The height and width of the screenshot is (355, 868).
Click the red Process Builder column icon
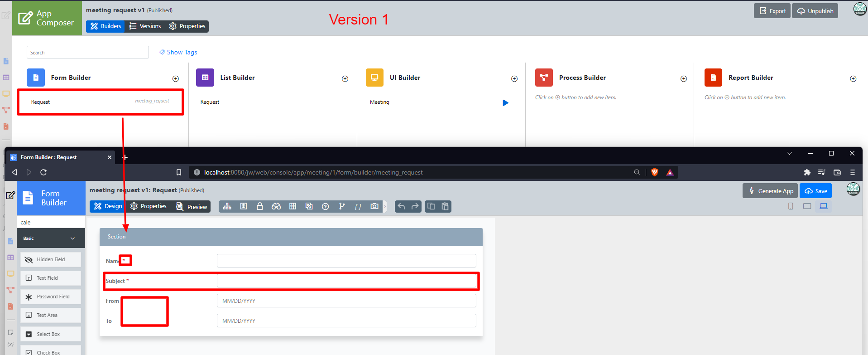[544, 78]
